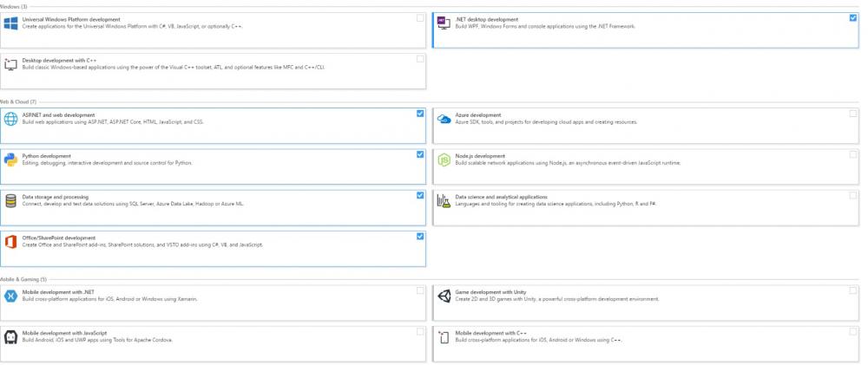868x365 pixels.
Task: Check Universal Windows Platform development checkbox
Action: pyautogui.click(x=420, y=18)
